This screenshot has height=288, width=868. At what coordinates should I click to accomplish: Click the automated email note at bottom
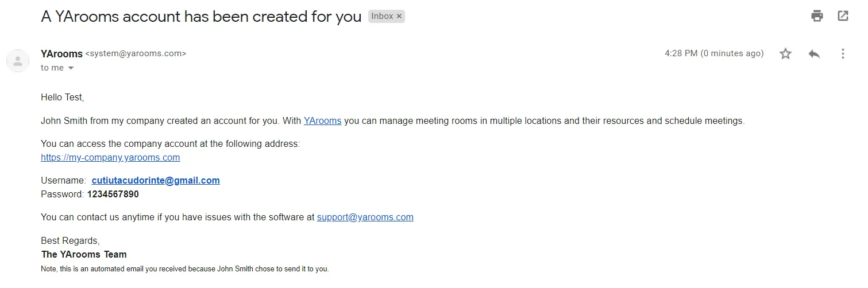click(184, 269)
